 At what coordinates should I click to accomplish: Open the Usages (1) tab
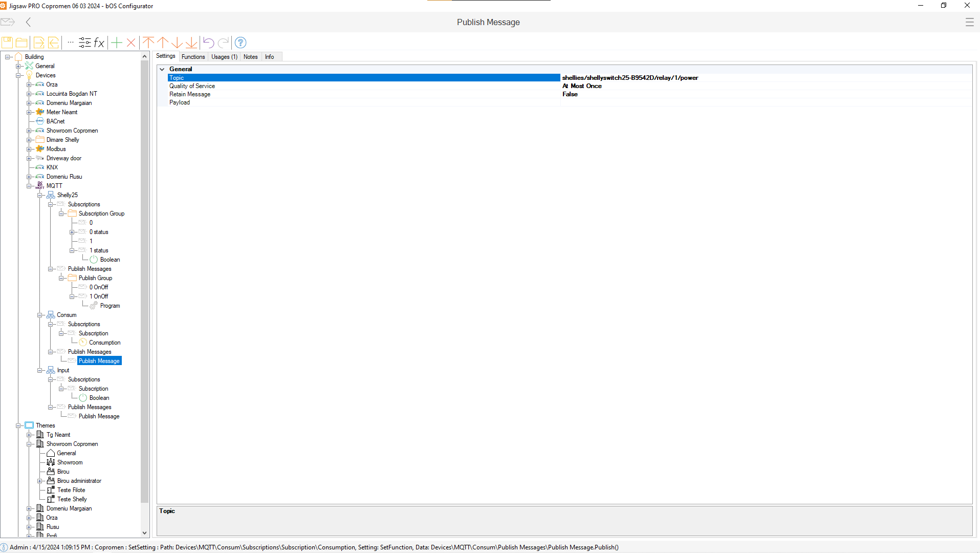click(x=224, y=57)
